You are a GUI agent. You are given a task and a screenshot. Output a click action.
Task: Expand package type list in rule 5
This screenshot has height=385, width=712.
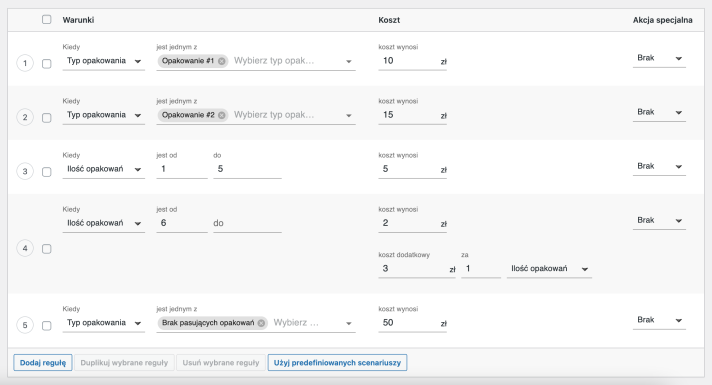[x=348, y=324]
